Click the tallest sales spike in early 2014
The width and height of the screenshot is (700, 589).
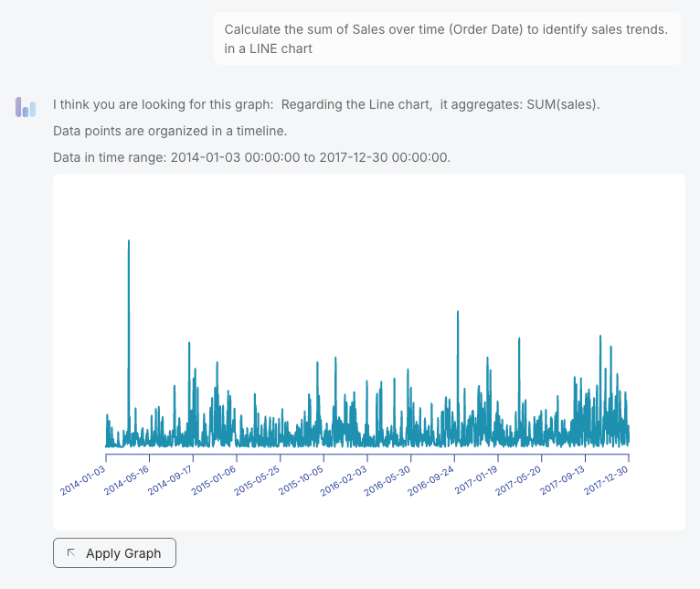tap(129, 243)
